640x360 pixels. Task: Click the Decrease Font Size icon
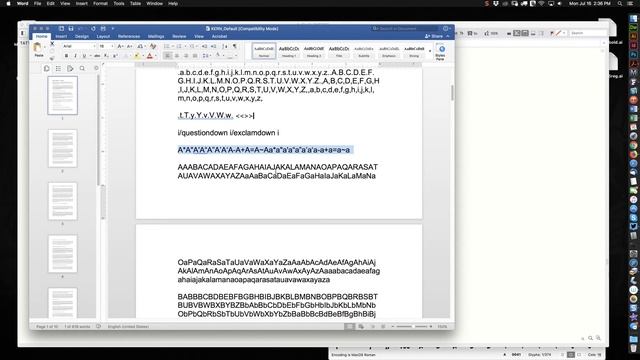click(129, 47)
